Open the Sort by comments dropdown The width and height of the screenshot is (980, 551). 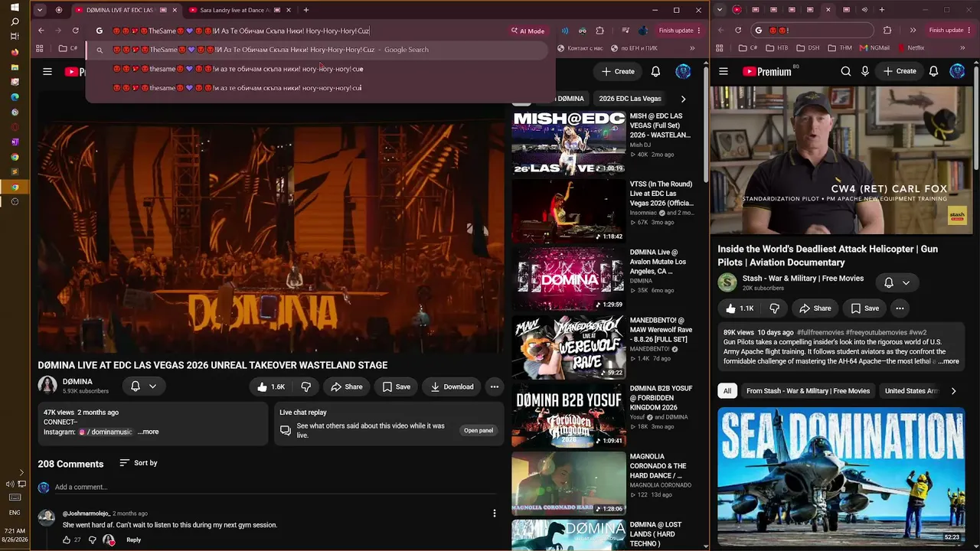(139, 463)
